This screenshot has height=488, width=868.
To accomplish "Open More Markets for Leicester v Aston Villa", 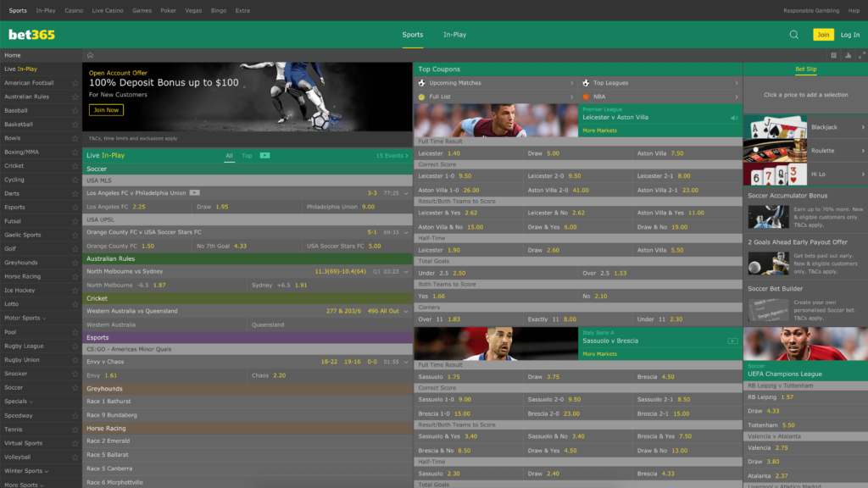I will 599,130.
